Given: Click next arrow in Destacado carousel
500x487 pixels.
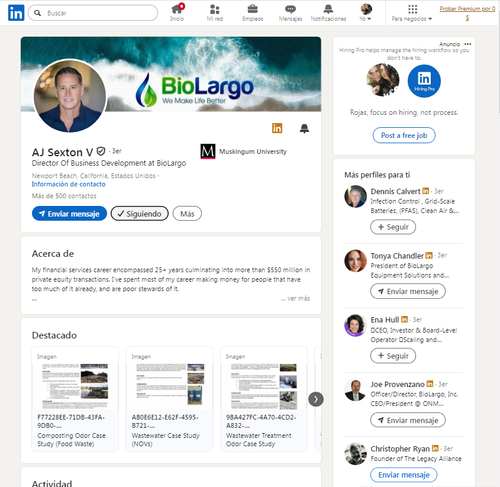Looking at the screenshot, I should coord(316,399).
